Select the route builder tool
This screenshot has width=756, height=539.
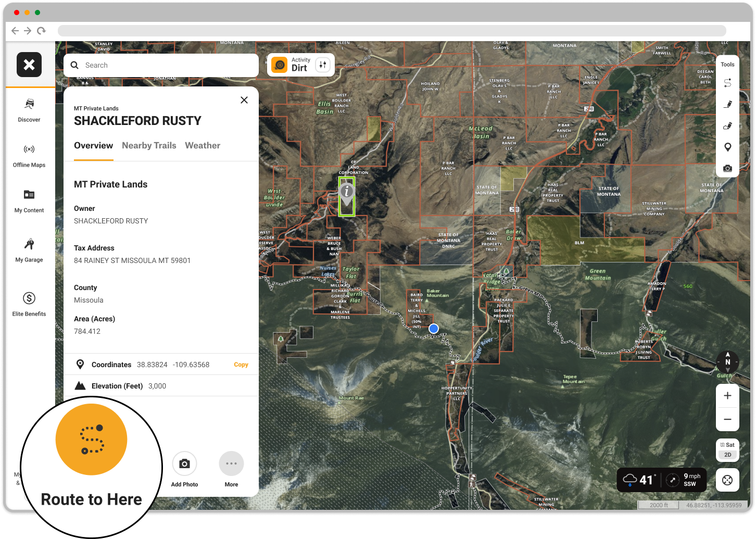click(727, 83)
